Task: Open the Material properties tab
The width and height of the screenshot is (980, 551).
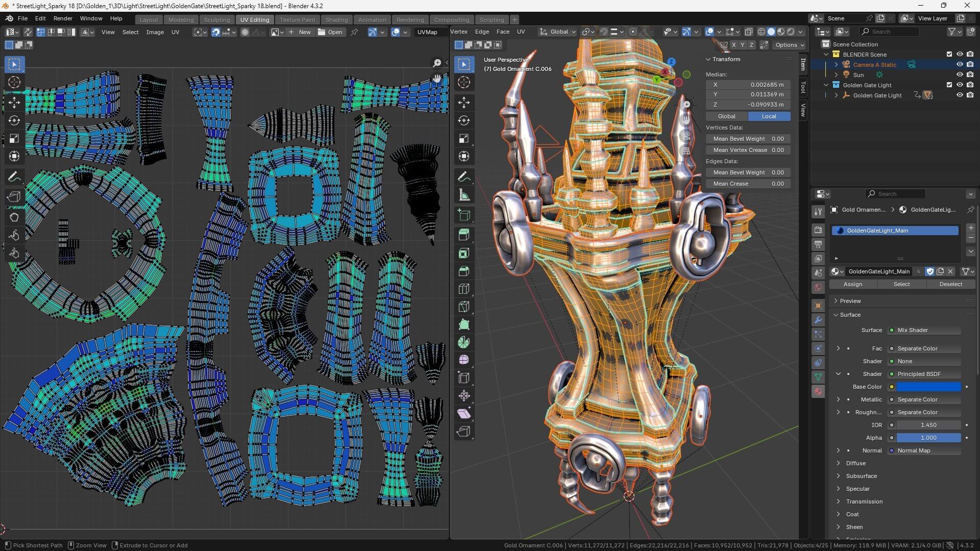Action: pos(818,391)
